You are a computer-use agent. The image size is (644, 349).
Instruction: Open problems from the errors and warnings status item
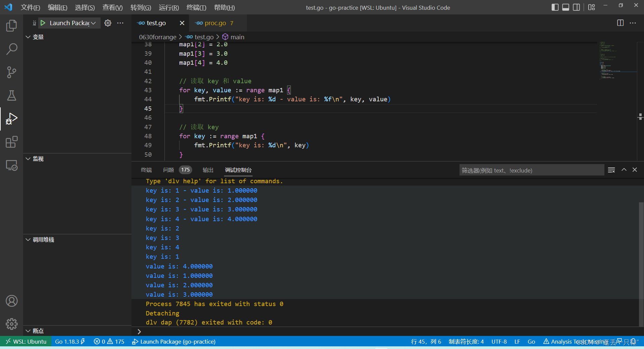point(109,341)
